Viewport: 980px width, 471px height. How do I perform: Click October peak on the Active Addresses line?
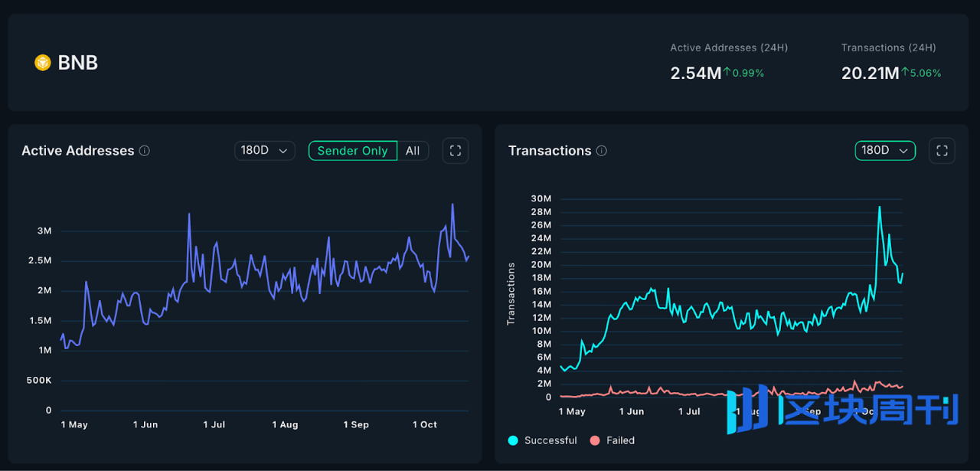[452, 204]
